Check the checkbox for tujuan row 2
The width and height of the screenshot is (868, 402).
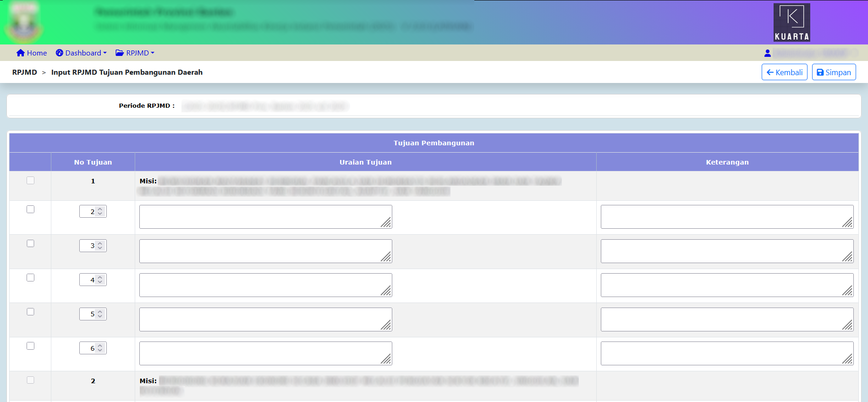(x=31, y=209)
